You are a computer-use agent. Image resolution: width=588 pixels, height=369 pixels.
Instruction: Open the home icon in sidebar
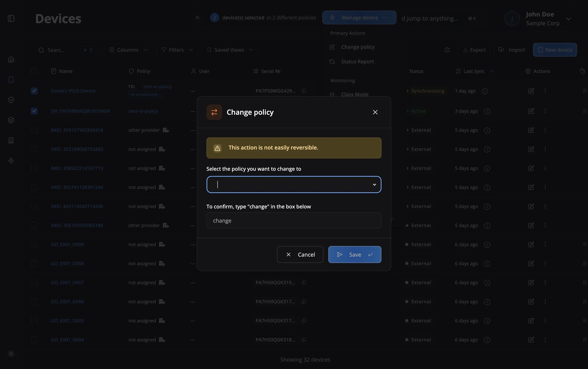tap(11, 59)
